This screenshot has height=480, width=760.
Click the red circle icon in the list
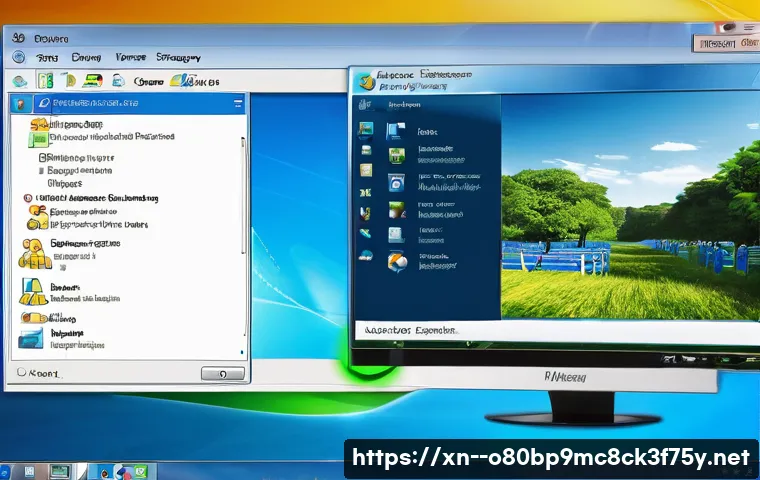click(x=28, y=198)
